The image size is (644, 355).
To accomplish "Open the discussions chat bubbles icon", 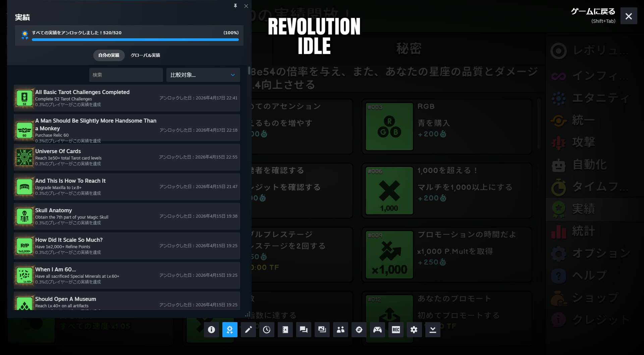I will [x=304, y=329].
